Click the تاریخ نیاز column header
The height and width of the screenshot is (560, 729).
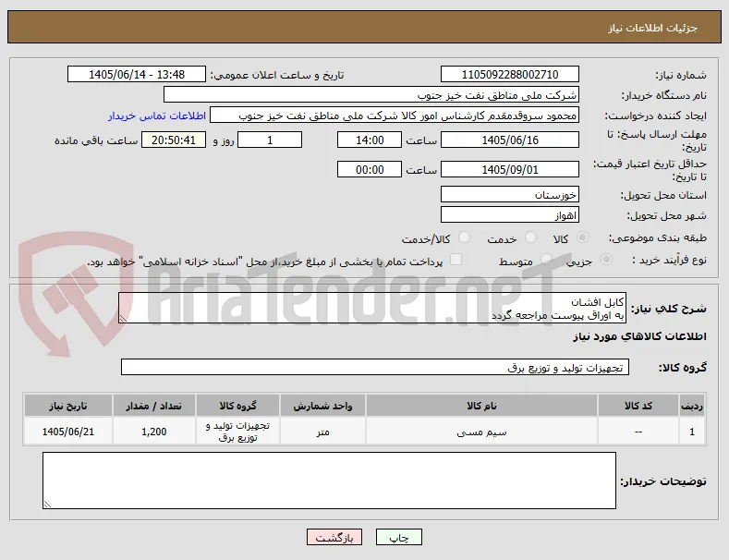[x=67, y=406]
